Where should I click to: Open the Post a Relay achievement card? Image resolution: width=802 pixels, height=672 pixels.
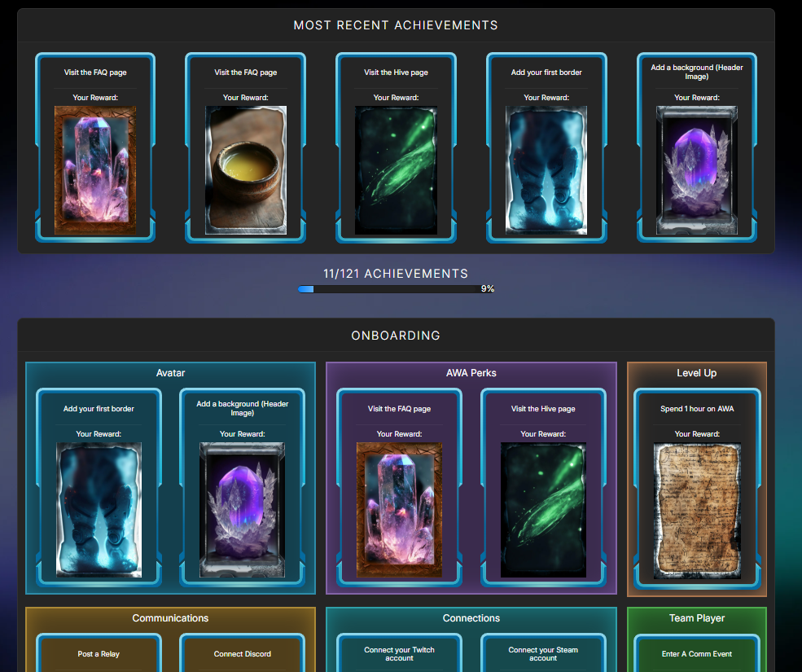[99, 653]
